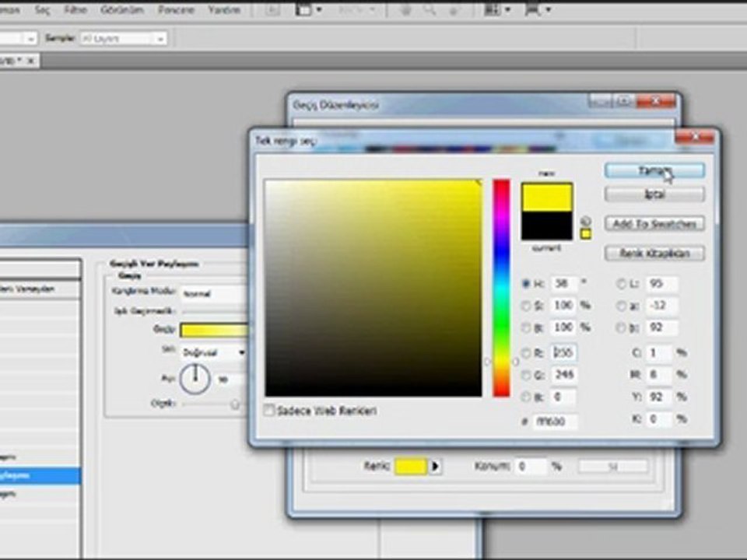Select the Blue B radio beside value 0
This screenshot has height=560, width=747.
pyautogui.click(x=525, y=397)
